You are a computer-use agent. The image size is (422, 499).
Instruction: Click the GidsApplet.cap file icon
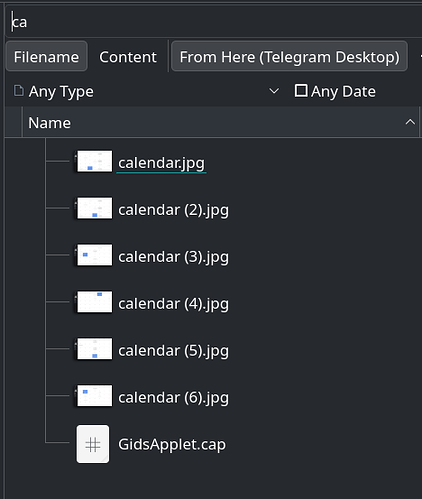click(x=93, y=444)
